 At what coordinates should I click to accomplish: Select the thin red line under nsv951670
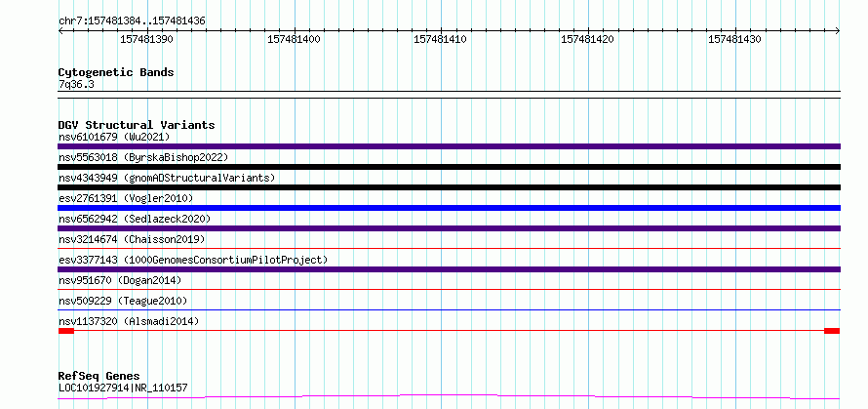click(449, 289)
